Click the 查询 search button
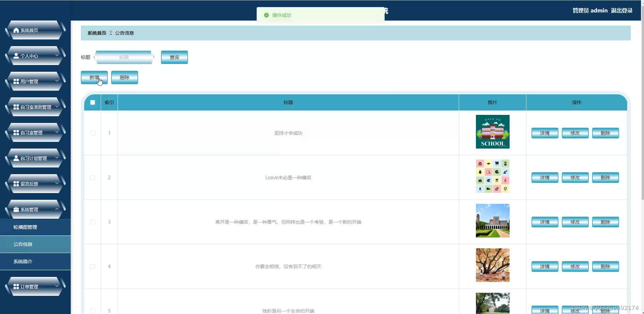Image resolution: width=644 pixels, height=314 pixels. [174, 57]
